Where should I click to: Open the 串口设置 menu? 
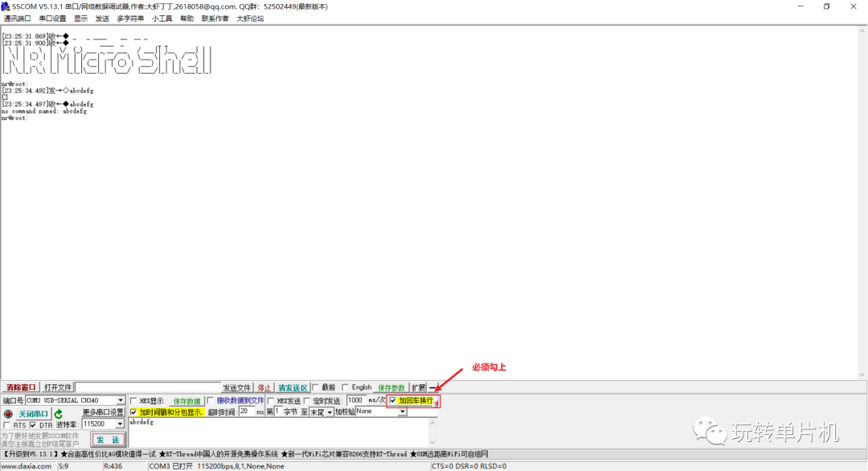(53, 18)
